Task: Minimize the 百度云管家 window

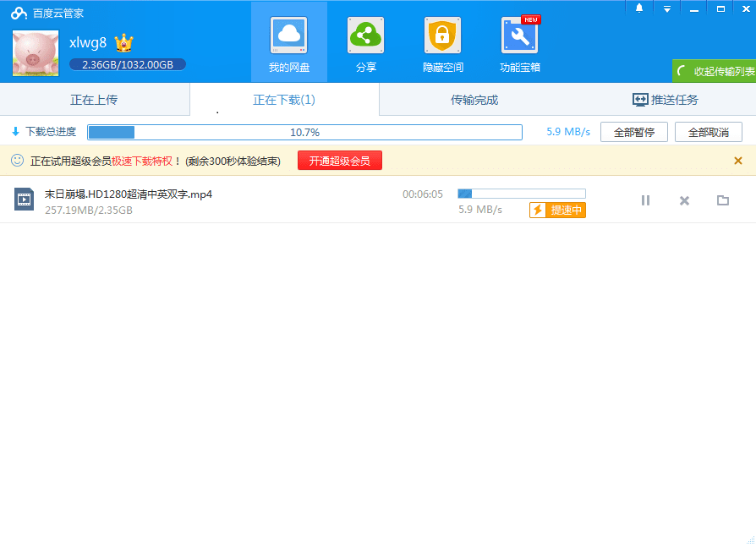Action: [694, 9]
